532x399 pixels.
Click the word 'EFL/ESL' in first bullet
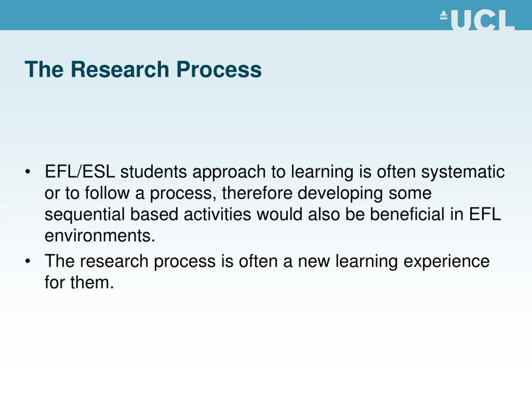[80, 171]
